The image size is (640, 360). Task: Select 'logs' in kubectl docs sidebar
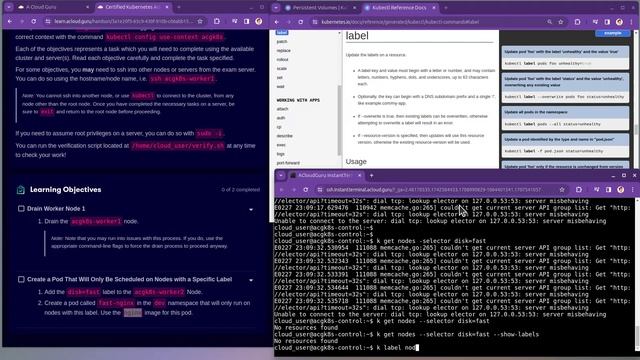pyautogui.click(x=280, y=153)
